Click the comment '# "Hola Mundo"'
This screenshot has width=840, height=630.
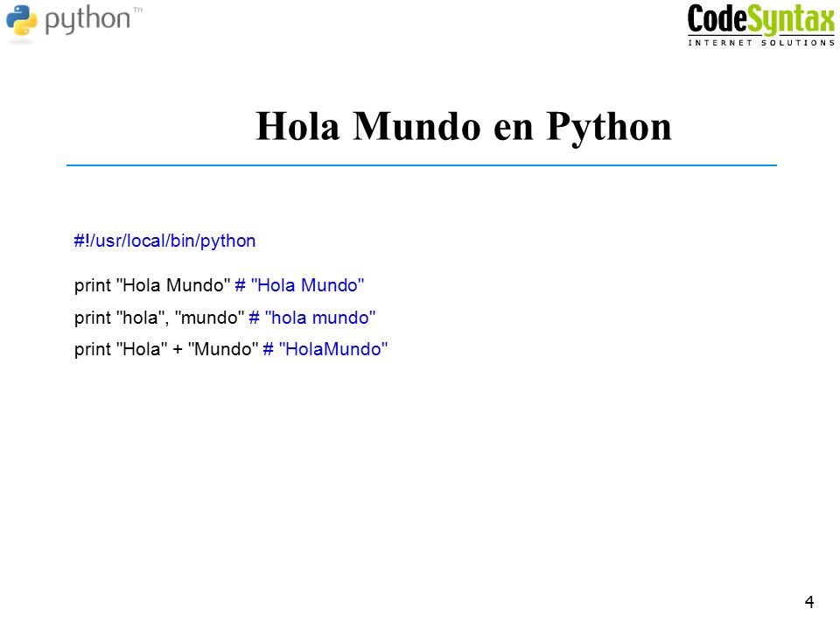tap(299, 285)
